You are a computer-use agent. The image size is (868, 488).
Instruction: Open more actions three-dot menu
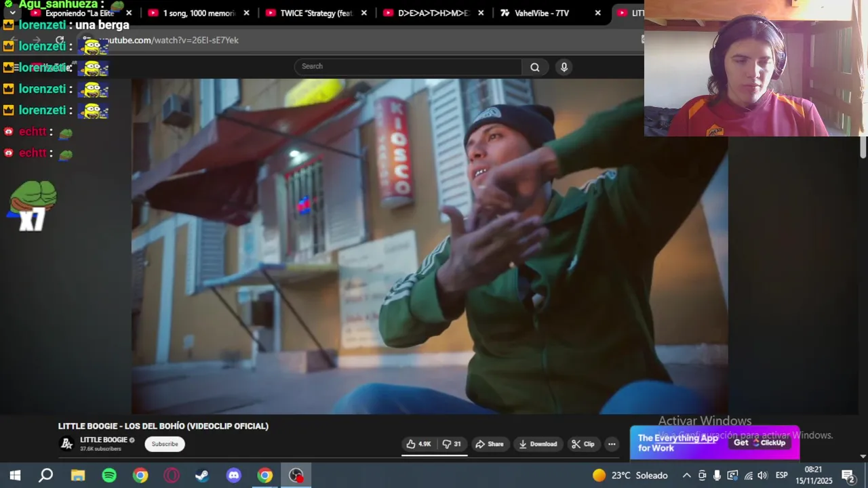(x=612, y=444)
